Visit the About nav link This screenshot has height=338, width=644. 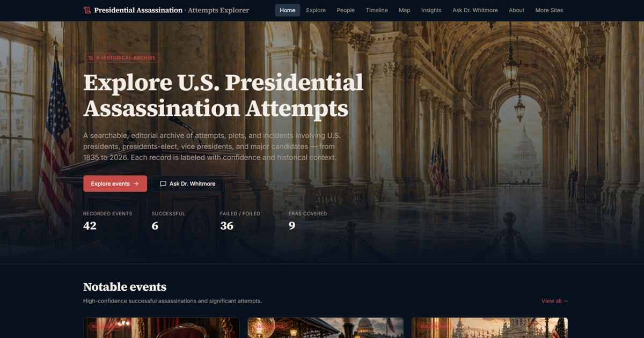pos(516,10)
